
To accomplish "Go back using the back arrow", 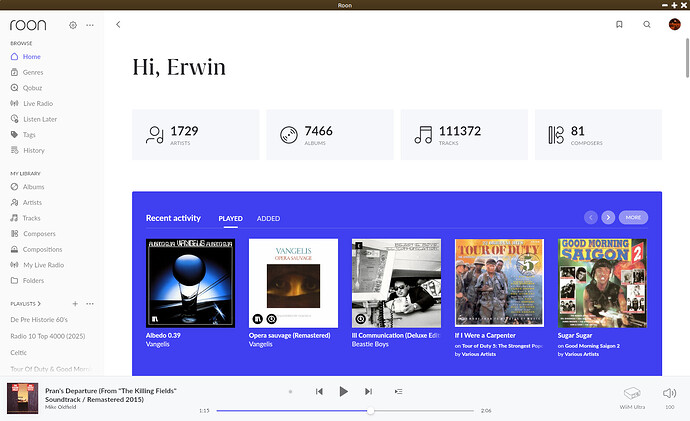I will tap(118, 25).
